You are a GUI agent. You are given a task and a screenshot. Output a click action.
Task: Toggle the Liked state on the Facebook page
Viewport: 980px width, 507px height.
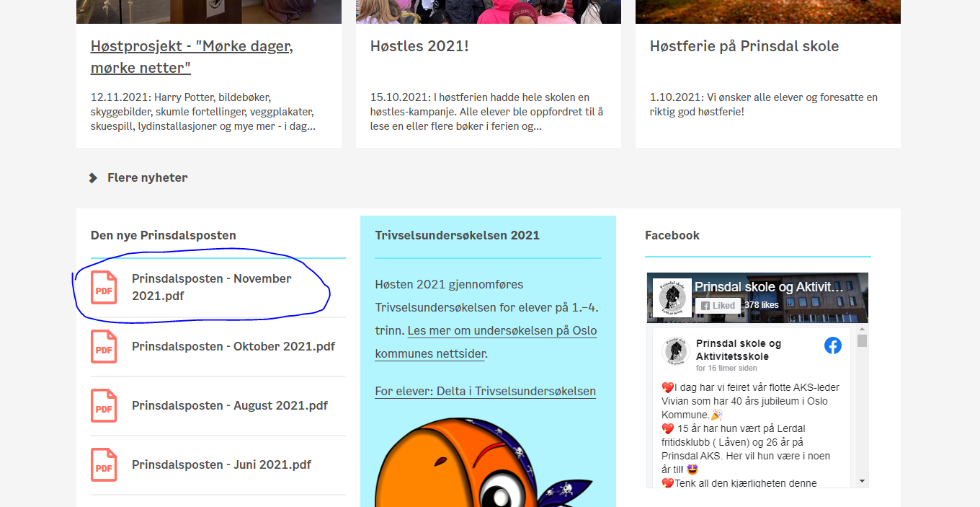[718, 305]
